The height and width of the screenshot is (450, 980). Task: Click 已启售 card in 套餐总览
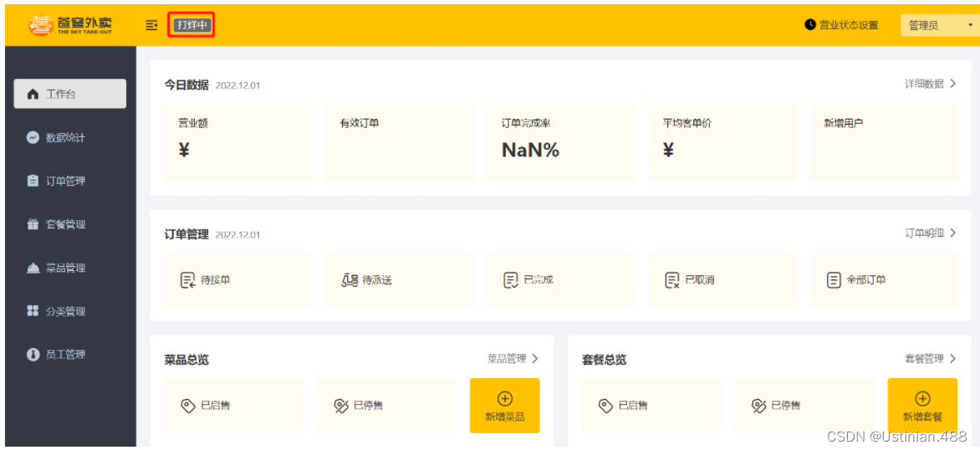pyautogui.click(x=651, y=406)
